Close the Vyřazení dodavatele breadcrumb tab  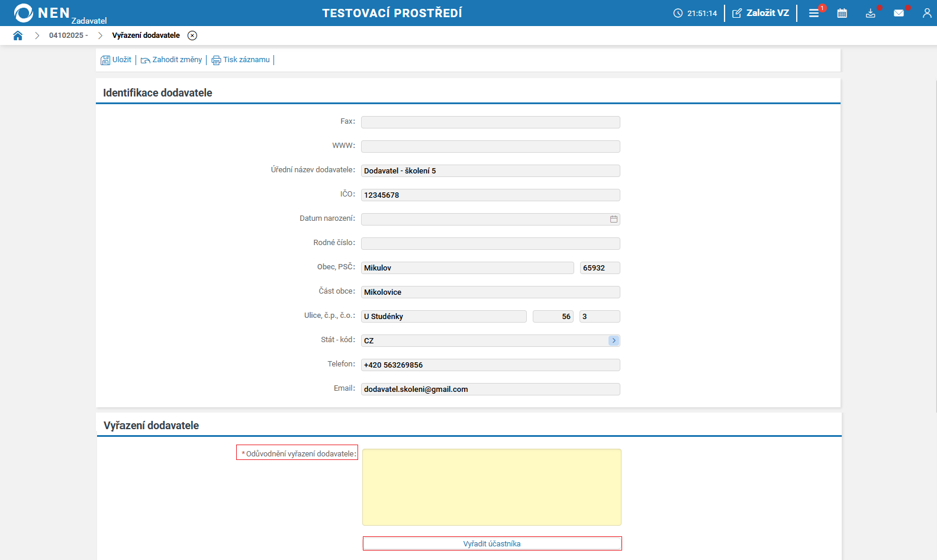click(x=192, y=36)
